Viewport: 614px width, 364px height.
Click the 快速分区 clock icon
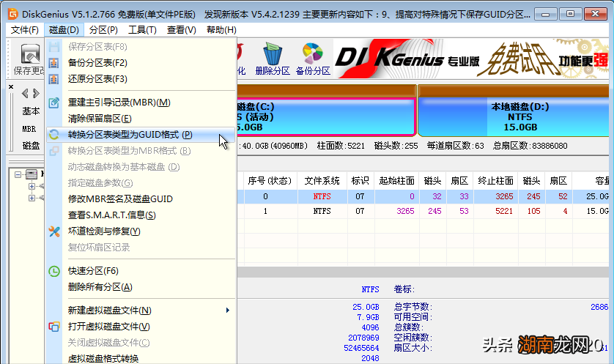point(54,271)
